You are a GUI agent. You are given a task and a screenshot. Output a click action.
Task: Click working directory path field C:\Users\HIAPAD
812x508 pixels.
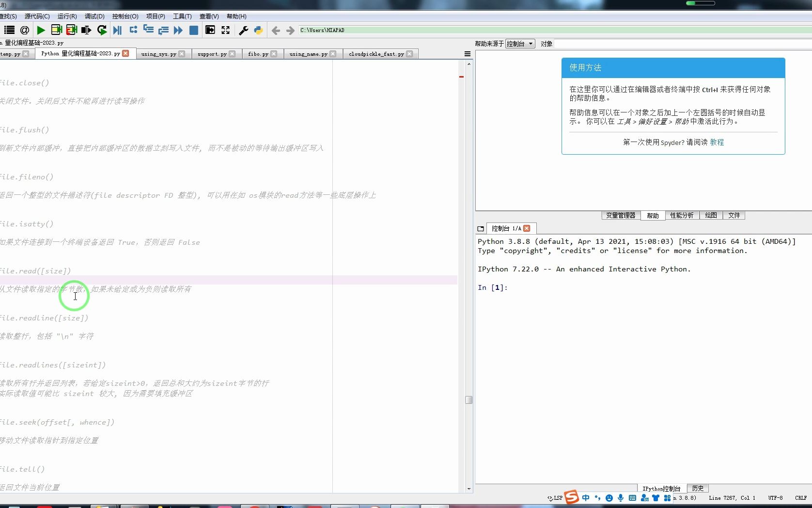[555, 30]
